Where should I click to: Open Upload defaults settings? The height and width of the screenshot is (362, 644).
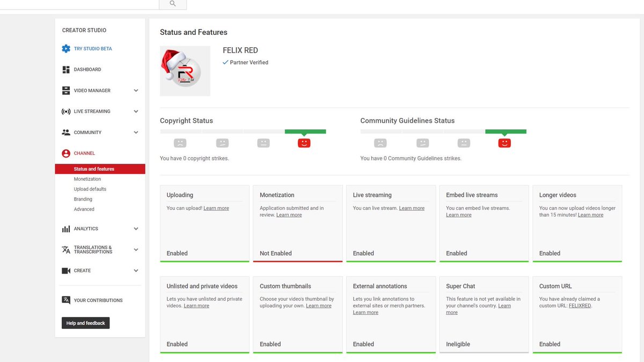[x=90, y=189]
